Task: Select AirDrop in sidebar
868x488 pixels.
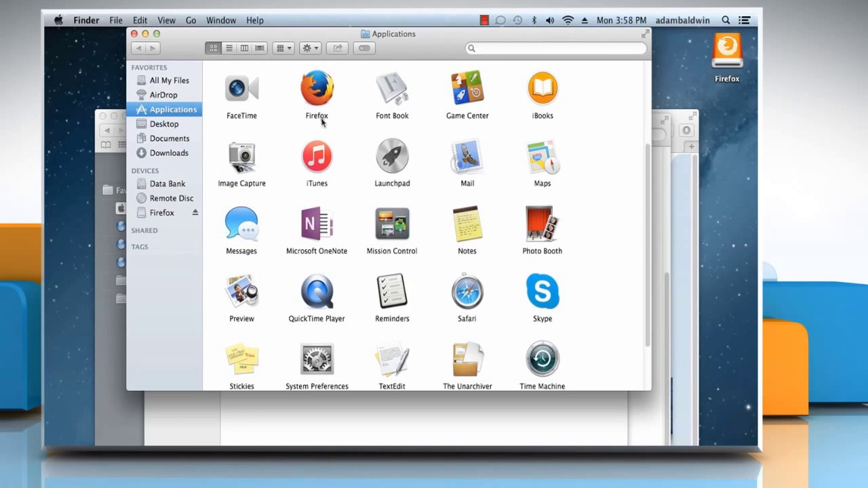Action: 164,95
